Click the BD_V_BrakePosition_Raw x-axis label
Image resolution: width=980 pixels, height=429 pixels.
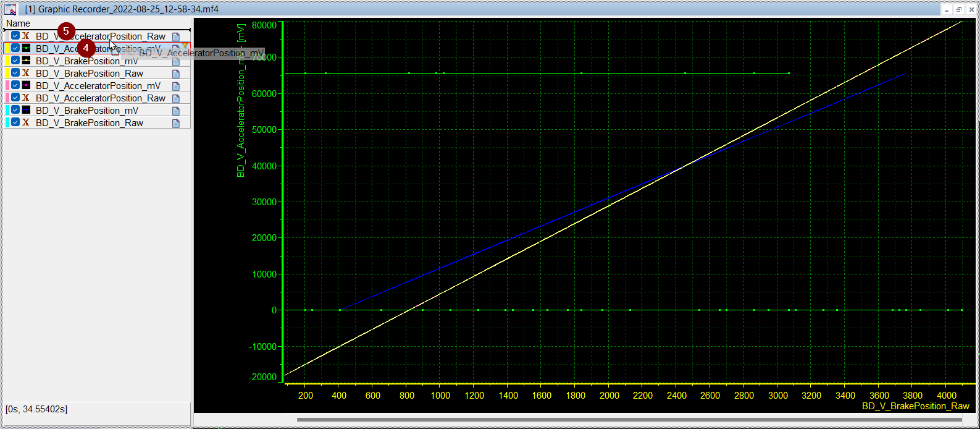point(915,406)
